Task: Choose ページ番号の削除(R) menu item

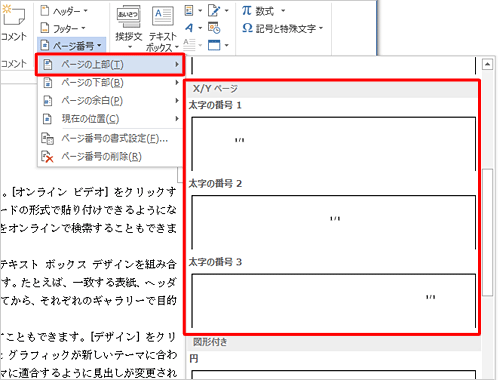Action: pyautogui.click(x=110, y=156)
